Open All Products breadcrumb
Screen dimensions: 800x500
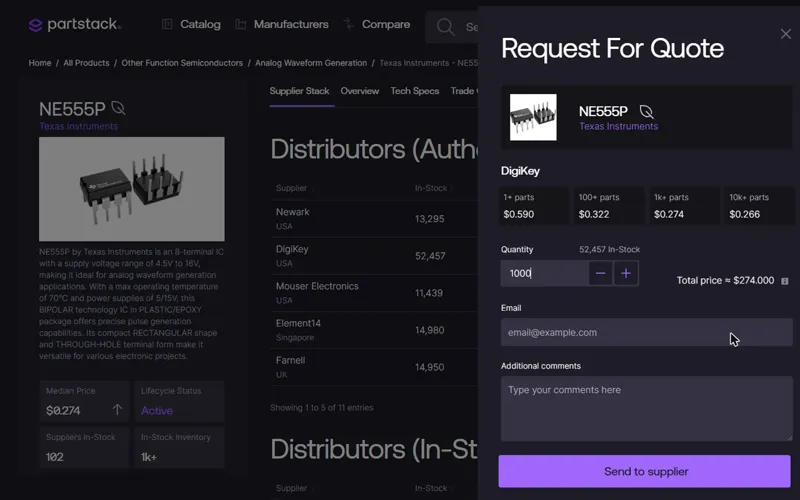pos(86,63)
